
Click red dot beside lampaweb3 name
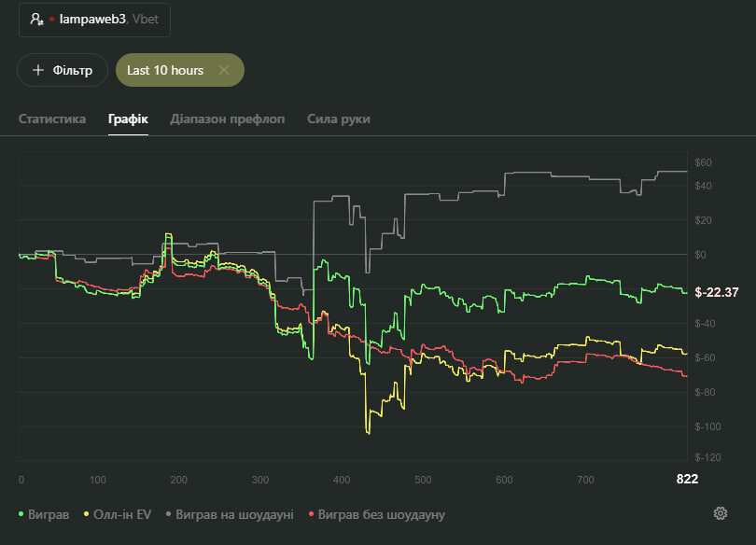pyautogui.click(x=51, y=19)
